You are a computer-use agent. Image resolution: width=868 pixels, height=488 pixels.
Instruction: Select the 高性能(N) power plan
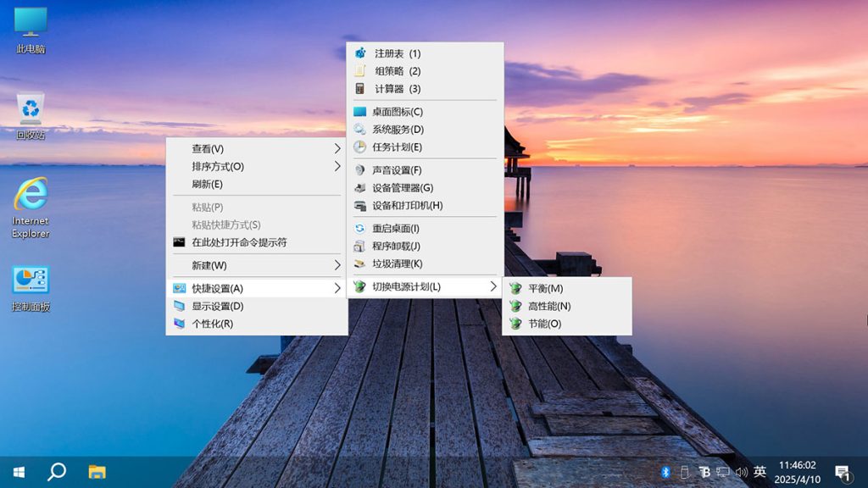click(567, 306)
